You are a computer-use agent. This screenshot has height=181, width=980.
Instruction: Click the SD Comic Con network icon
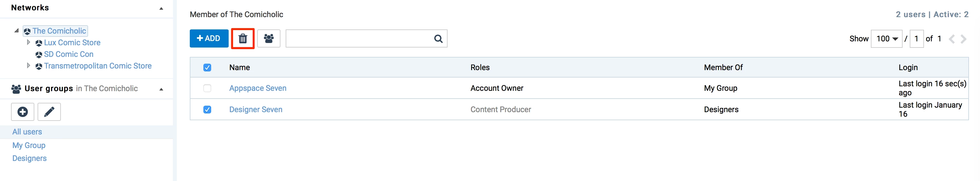click(39, 55)
